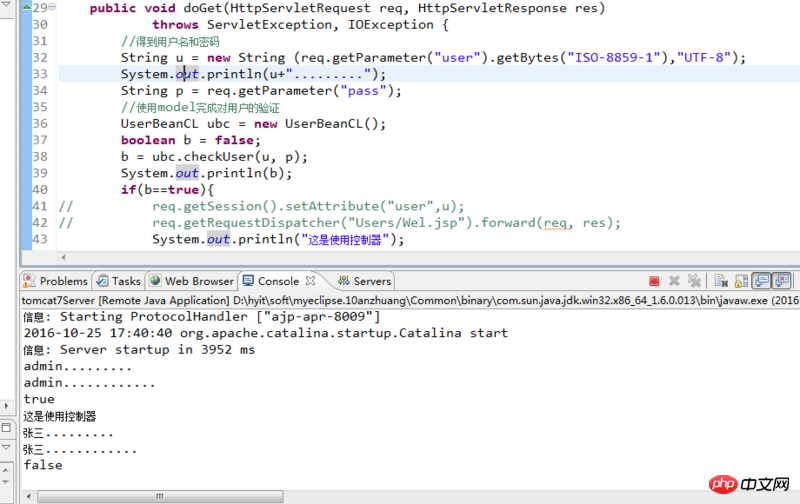Click the console line 'Server startup in 3952 ms'
This screenshot has height=504, width=800.
(158, 350)
